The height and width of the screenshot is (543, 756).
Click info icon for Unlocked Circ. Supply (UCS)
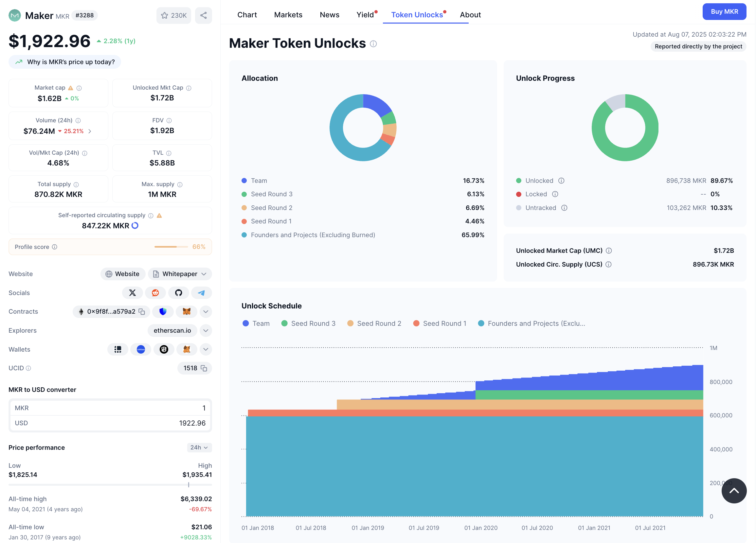click(x=608, y=265)
